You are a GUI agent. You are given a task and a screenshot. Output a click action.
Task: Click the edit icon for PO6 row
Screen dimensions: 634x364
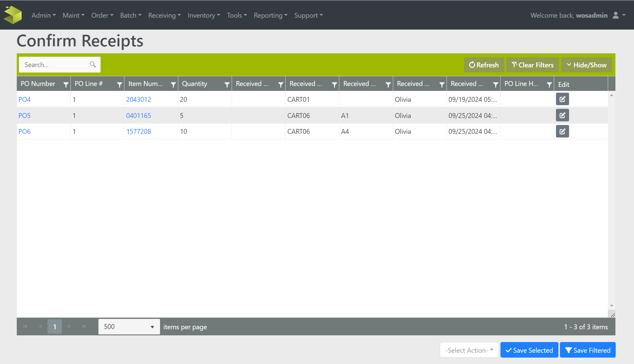562,131
